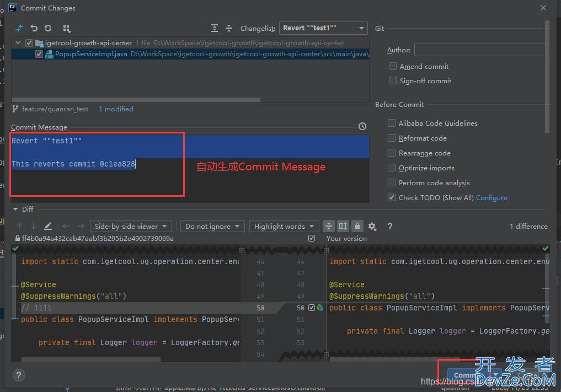Viewport: 561px width, 392px height.
Task: Open Changelist dropdown Revert test1
Action: pyautogui.click(x=323, y=28)
